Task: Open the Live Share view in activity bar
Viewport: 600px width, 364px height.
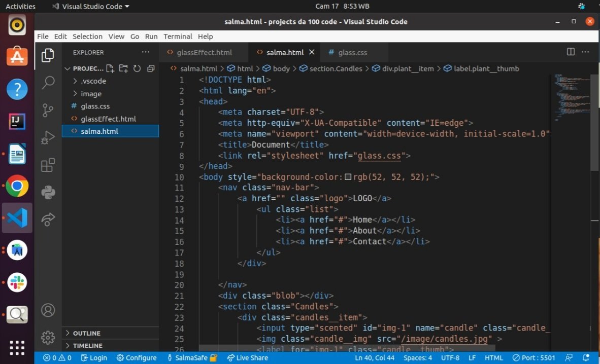Action: pyautogui.click(x=48, y=220)
